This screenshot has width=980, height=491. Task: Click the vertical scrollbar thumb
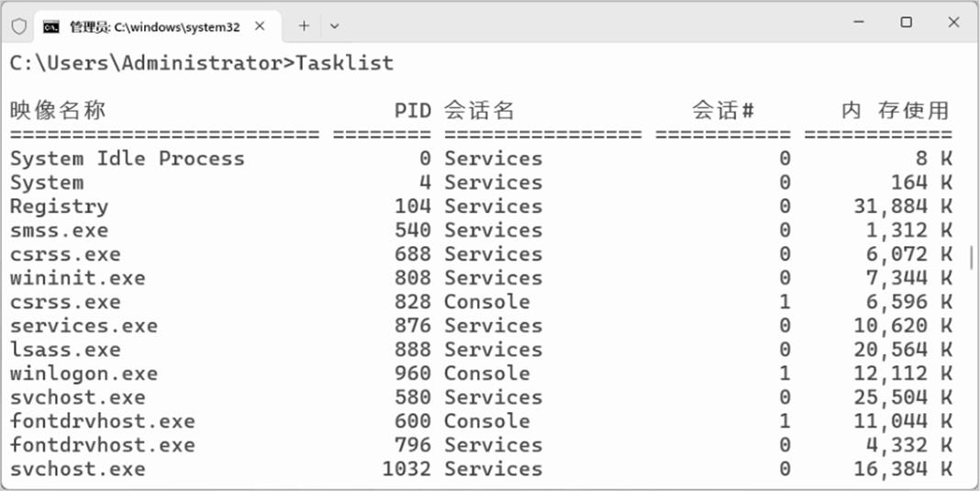[972, 257]
